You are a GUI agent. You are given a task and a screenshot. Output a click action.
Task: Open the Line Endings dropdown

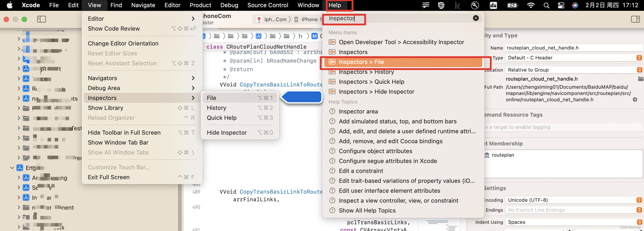[574, 210]
